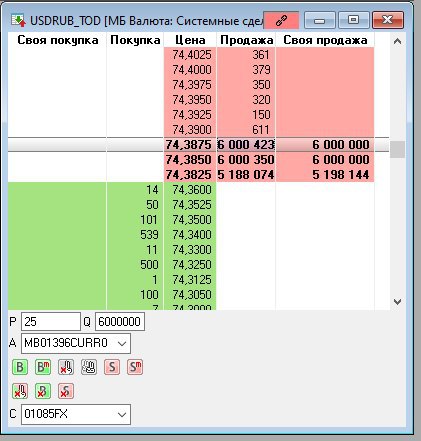Maximize the USDRUB_TOD window
Screen dimensions: 421x441
[354, 20]
